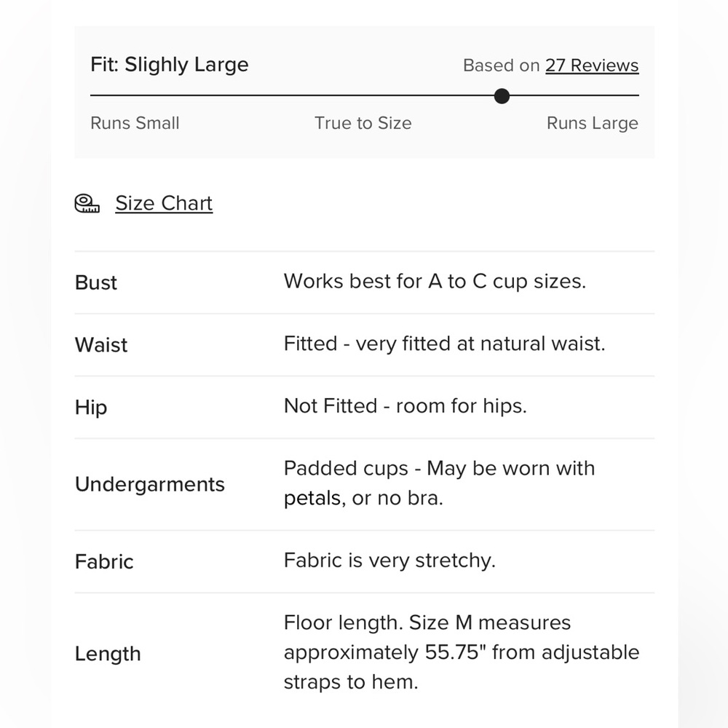Viewport: 728px width, 728px height.
Task: Click the fit slider dot indicator
Action: 502,96
